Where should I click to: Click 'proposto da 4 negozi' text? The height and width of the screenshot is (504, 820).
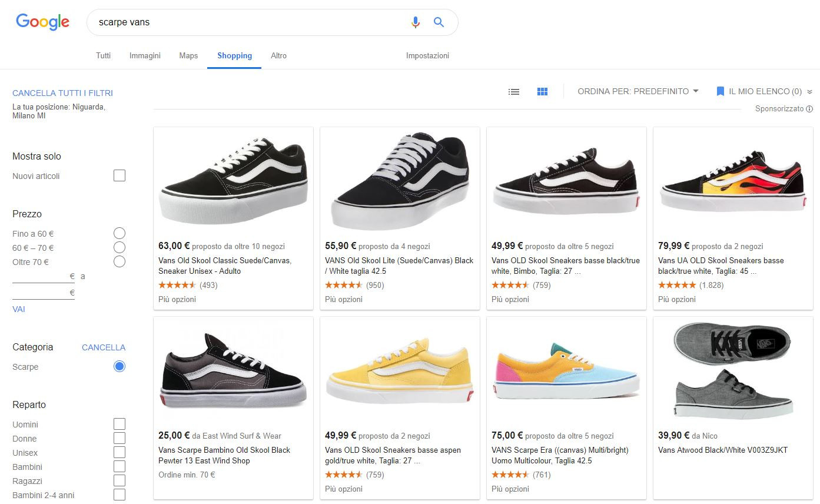point(394,246)
